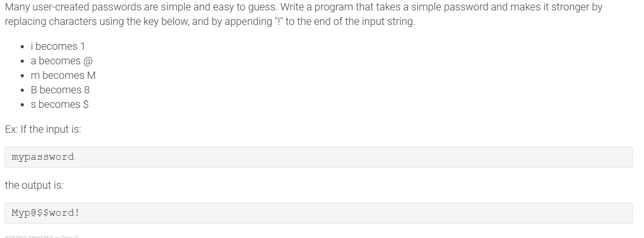644x238 pixels.
Task: Click the "s becomes $" bullet item
Action: coord(63,104)
